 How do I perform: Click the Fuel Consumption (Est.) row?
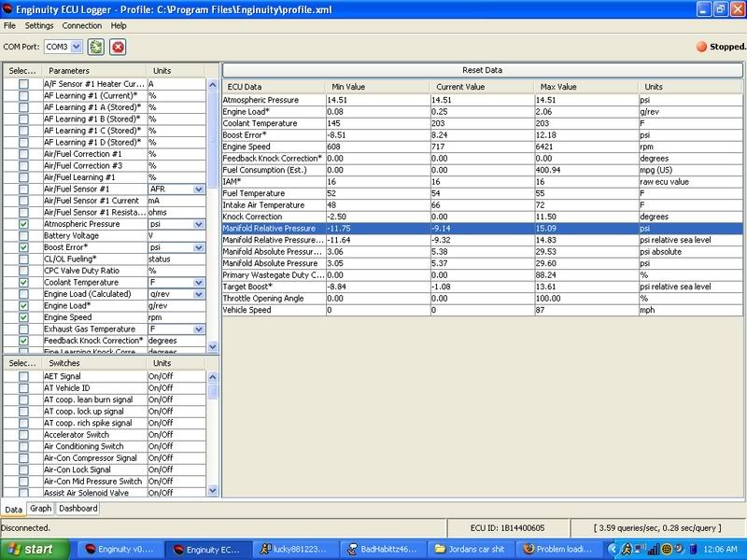pyautogui.click(x=482, y=170)
